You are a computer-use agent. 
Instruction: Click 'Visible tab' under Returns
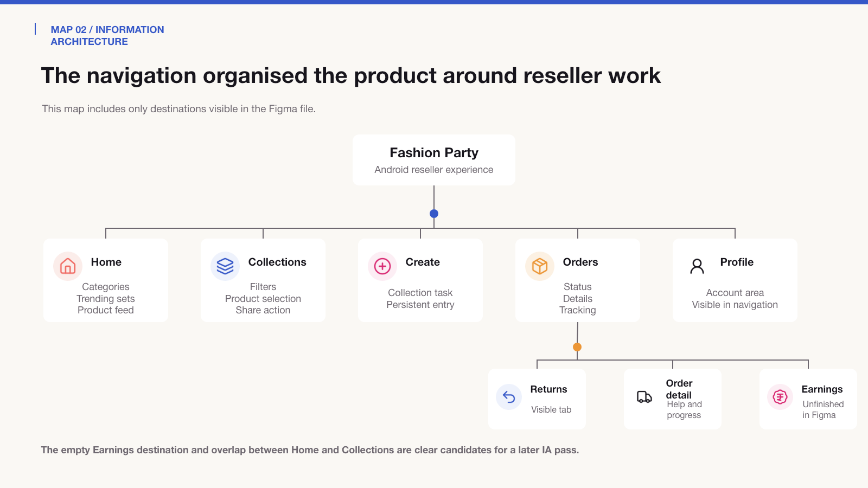551,410
